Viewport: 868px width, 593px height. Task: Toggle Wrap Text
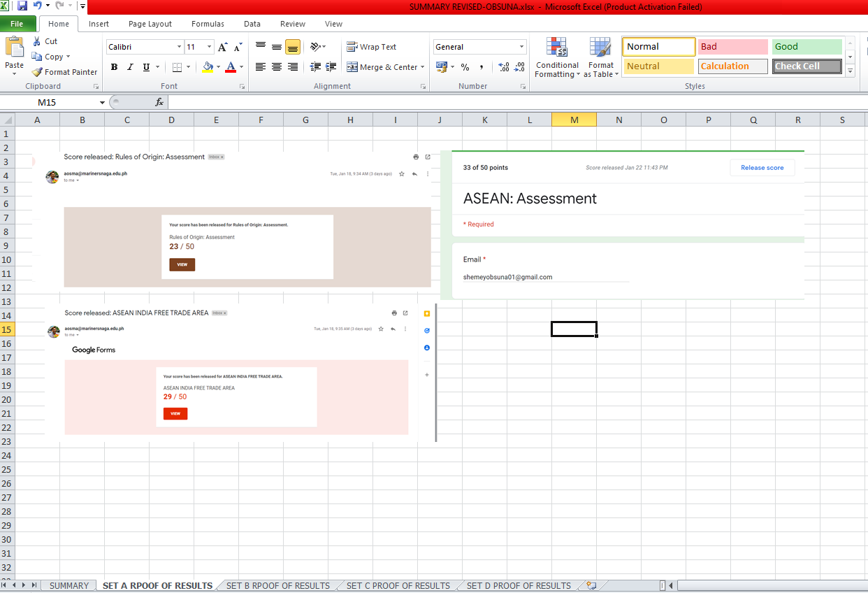(371, 47)
